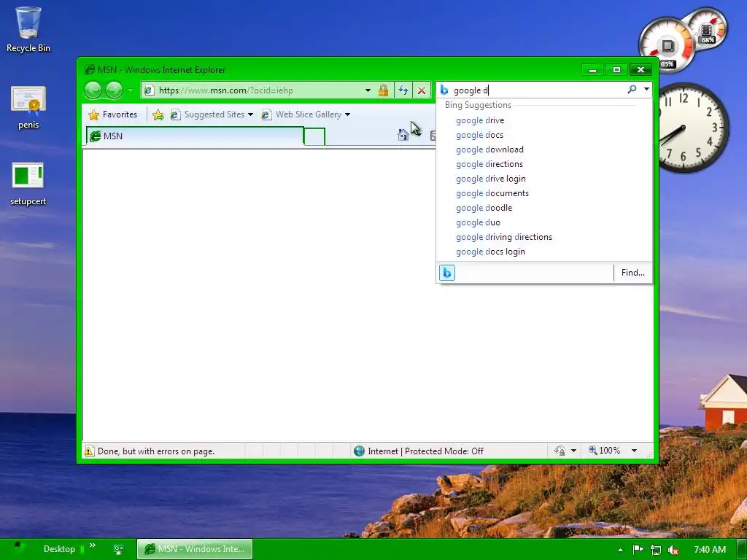Click Add to Favorites Bar star icon

pos(158,114)
